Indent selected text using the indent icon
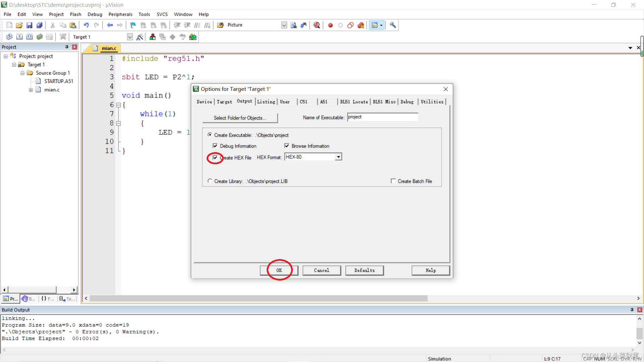This screenshot has width=644, height=362. [x=177, y=25]
